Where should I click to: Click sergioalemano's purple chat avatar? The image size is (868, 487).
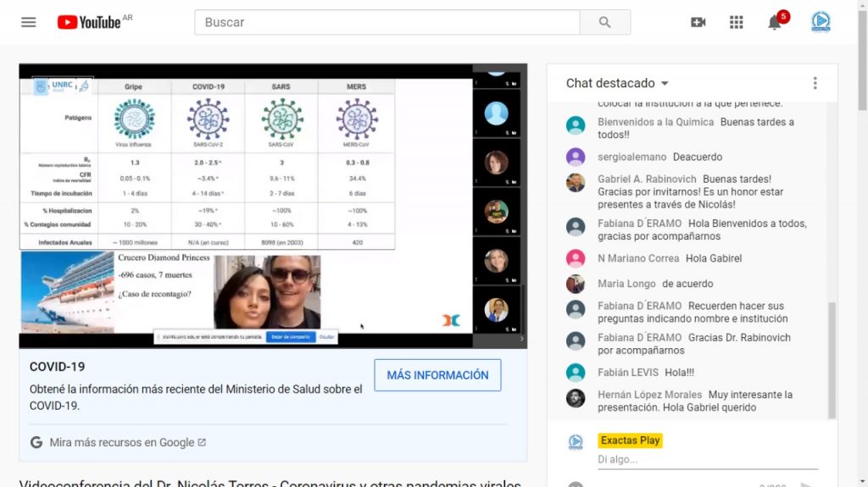[576, 158]
